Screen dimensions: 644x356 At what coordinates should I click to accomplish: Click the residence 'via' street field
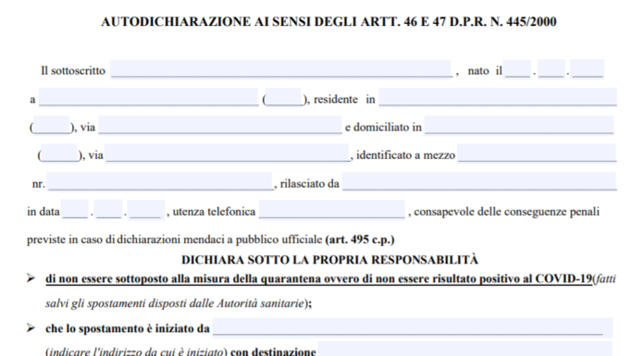click(x=219, y=125)
